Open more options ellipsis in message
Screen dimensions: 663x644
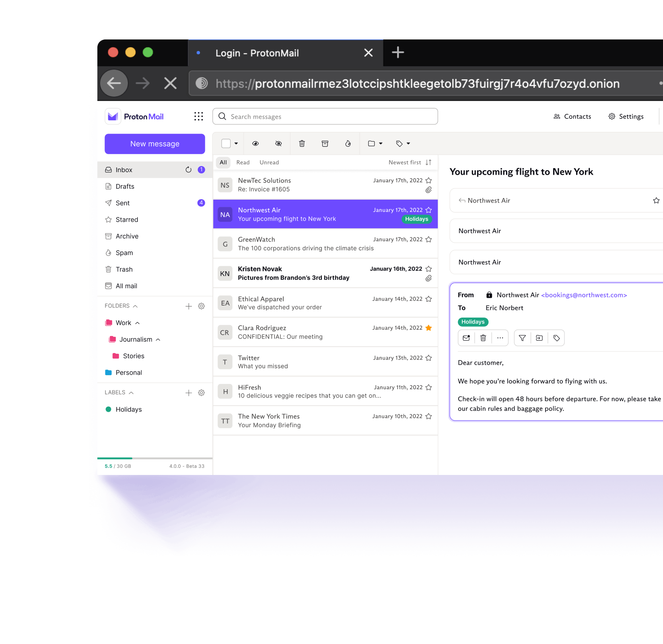click(500, 338)
